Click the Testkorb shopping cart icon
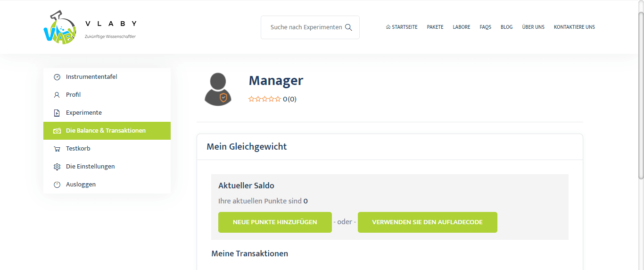Image resolution: width=644 pixels, height=270 pixels. point(57,149)
